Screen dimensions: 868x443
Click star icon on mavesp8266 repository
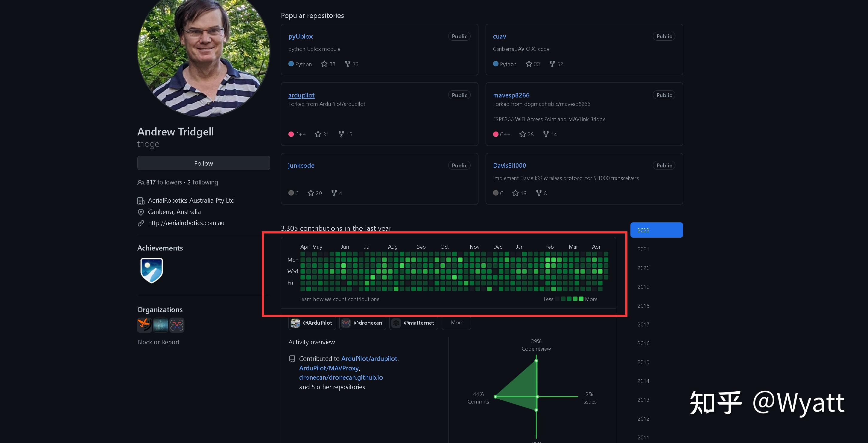(x=522, y=134)
